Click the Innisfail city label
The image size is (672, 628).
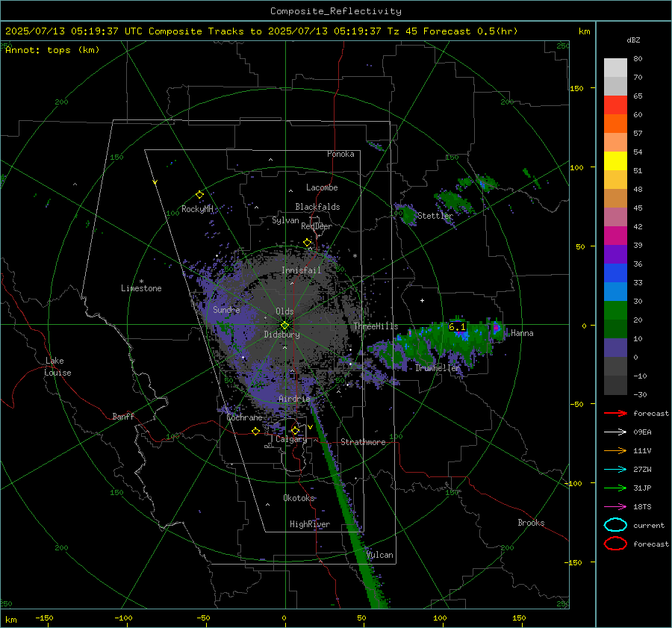coord(302,270)
